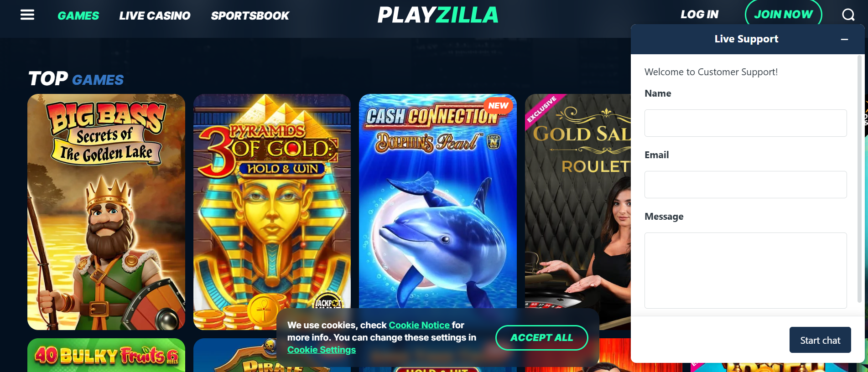This screenshot has width=868, height=372.
Task: Click the search magnifier icon
Action: [848, 15]
